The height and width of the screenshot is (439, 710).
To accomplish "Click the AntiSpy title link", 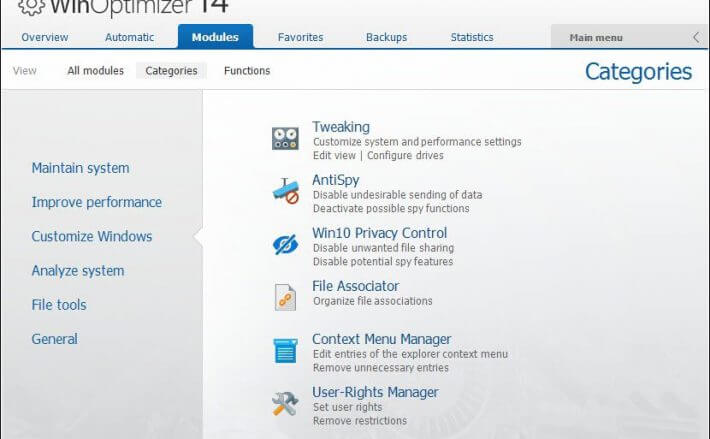I will 336,180.
